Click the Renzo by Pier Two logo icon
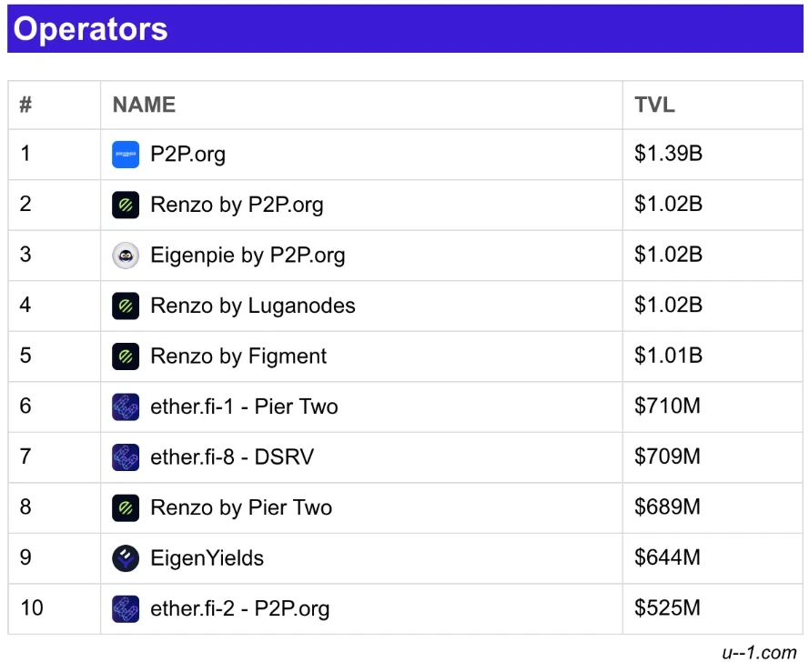The height and width of the screenshot is (672, 809). click(126, 507)
